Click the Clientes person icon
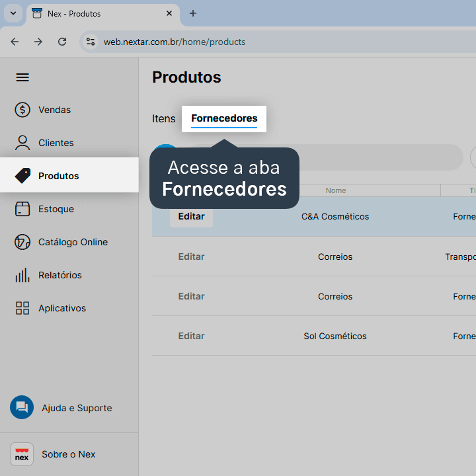The height and width of the screenshot is (476, 476). click(22, 143)
